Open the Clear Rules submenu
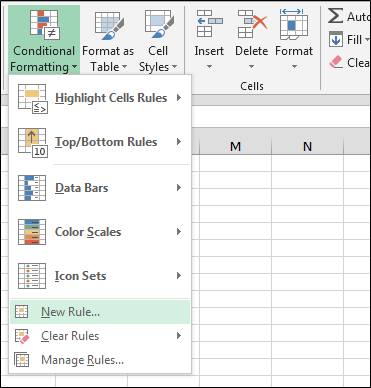The width and height of the screenshot is (371, 388). 100,336
